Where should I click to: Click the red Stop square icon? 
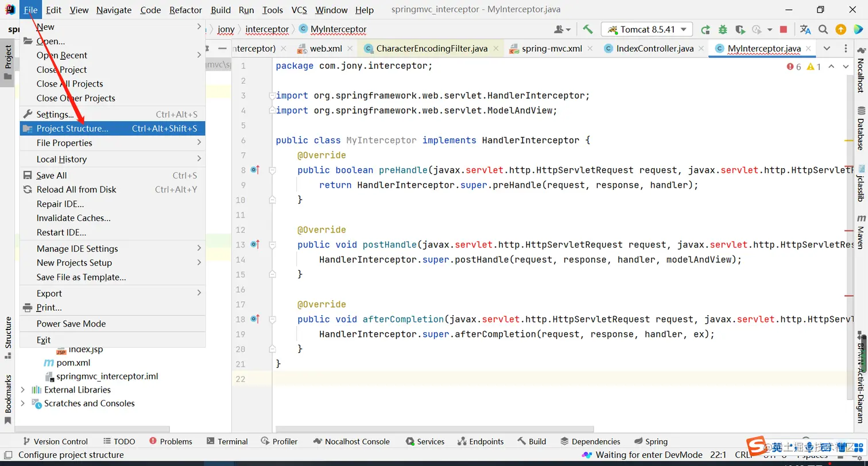pos(784,29)
